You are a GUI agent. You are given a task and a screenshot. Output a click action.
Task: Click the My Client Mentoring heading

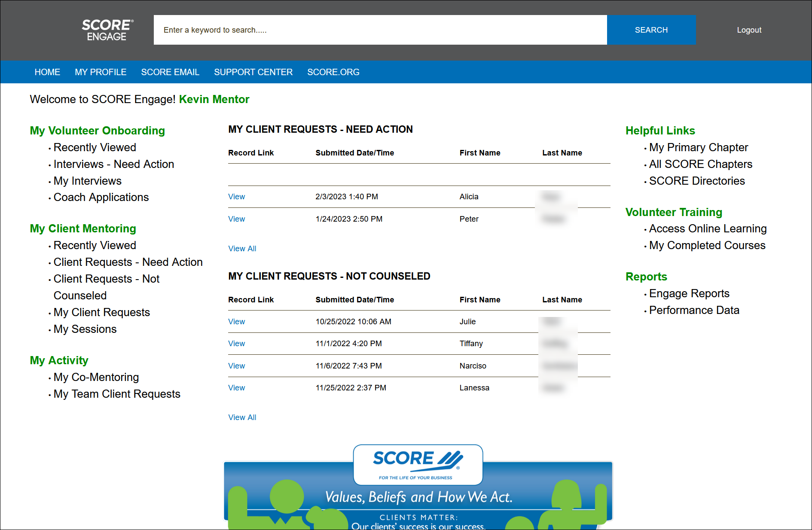[x=83, y=228]
